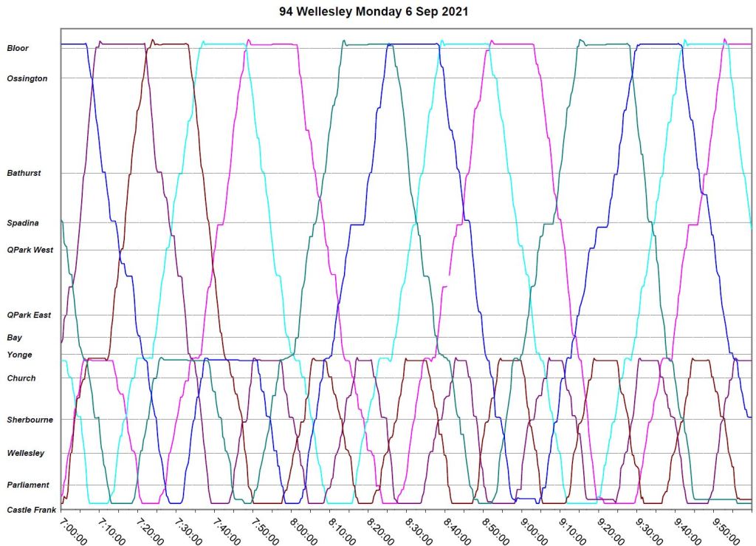This screenshot has width=756, height=546.
Task: Select the 7:30:00 time marker
Action: tap(188, 530)
